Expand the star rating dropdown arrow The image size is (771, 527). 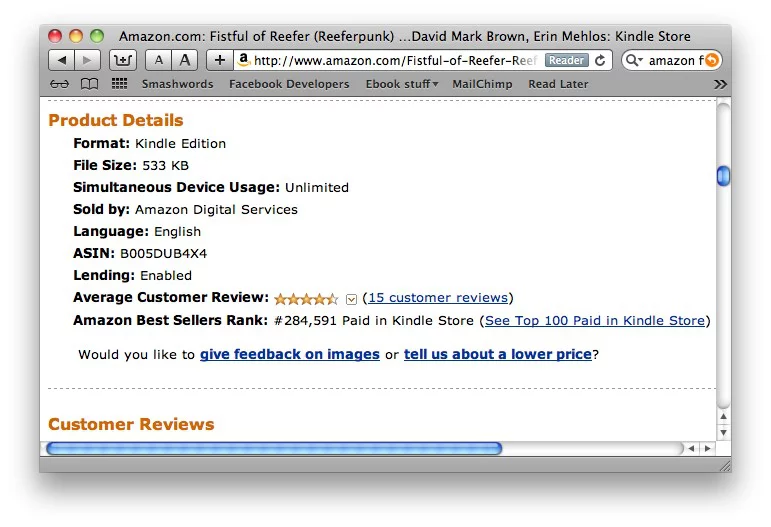pos(351,299)
